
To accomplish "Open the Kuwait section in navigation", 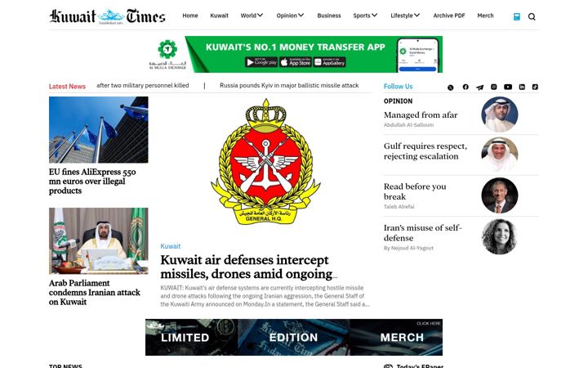I will click(x=220, y=16).
